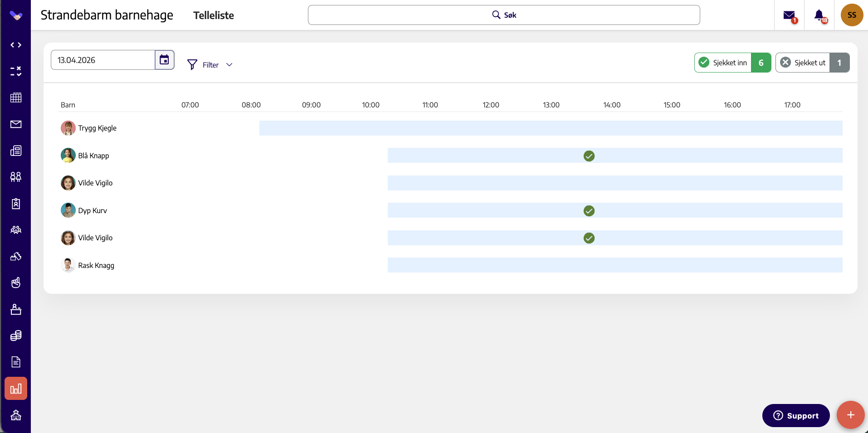Image resolution: width=868 pixels, height=433 pixels.
Task: Expand the sidebar with the arrows icon
Action: pyautogui.click(x=16, y=45)
